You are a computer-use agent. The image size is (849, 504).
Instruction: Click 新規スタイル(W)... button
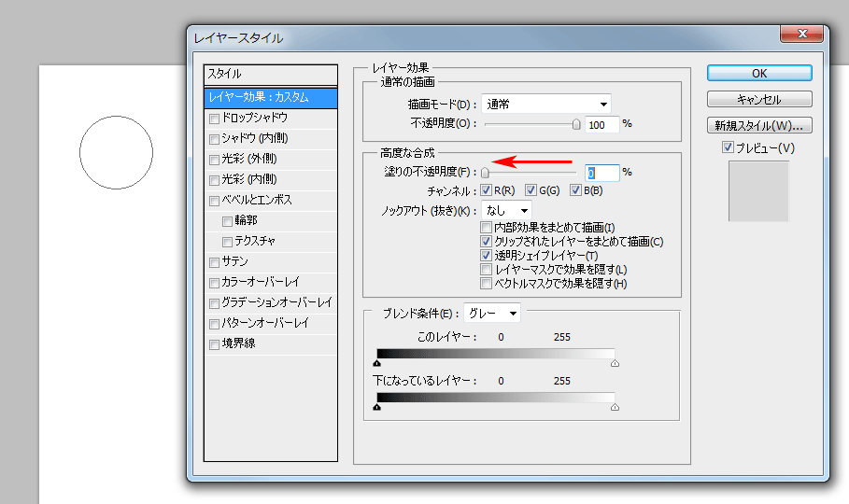tap(759, 125)
